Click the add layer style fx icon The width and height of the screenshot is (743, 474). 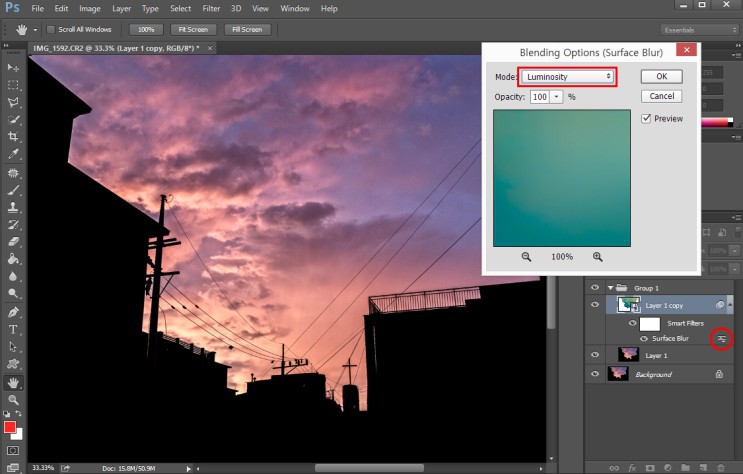coord(633,467)
